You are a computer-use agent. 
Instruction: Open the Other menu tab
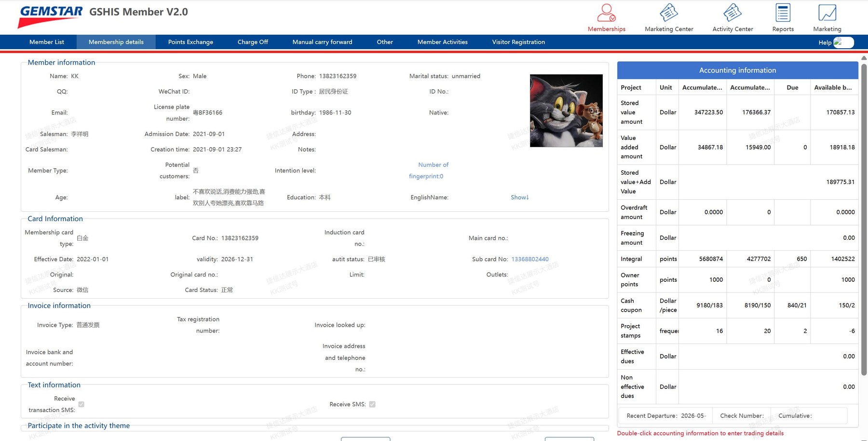pyautogui.click(x=385, y=42)
